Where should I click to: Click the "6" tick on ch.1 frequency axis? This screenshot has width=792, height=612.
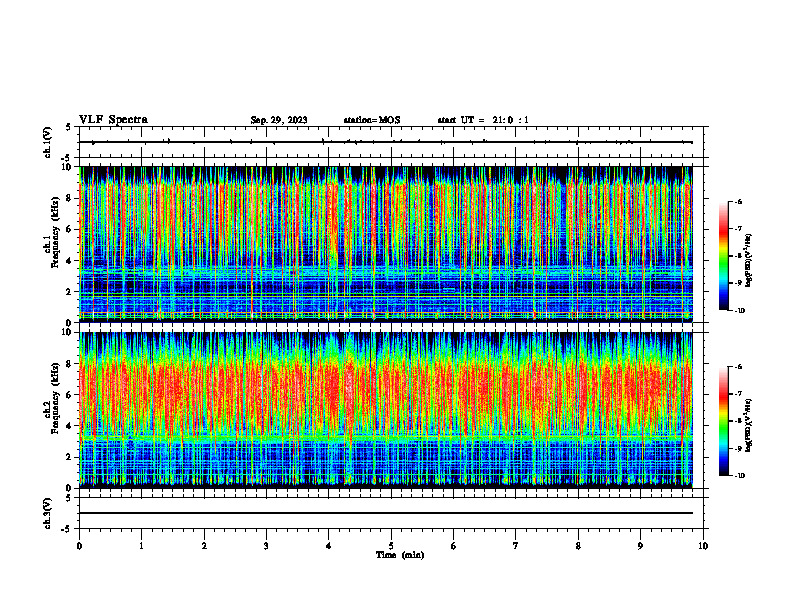click(x=70, y=229)
